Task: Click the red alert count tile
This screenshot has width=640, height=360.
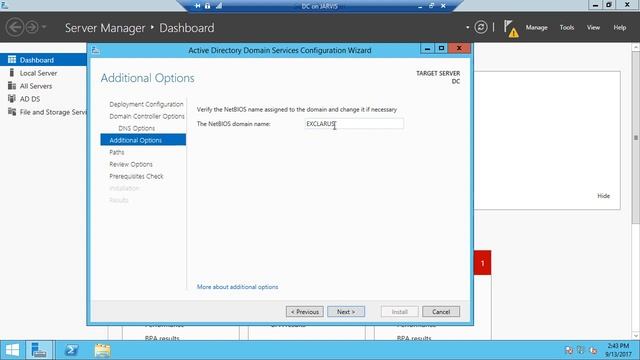Action: (x=482, y=263)
